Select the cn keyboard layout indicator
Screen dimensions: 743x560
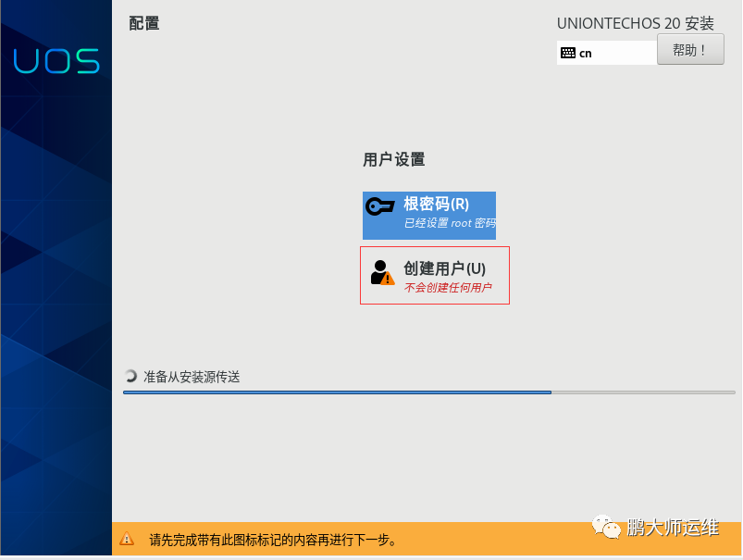click(x=607, y=53)
